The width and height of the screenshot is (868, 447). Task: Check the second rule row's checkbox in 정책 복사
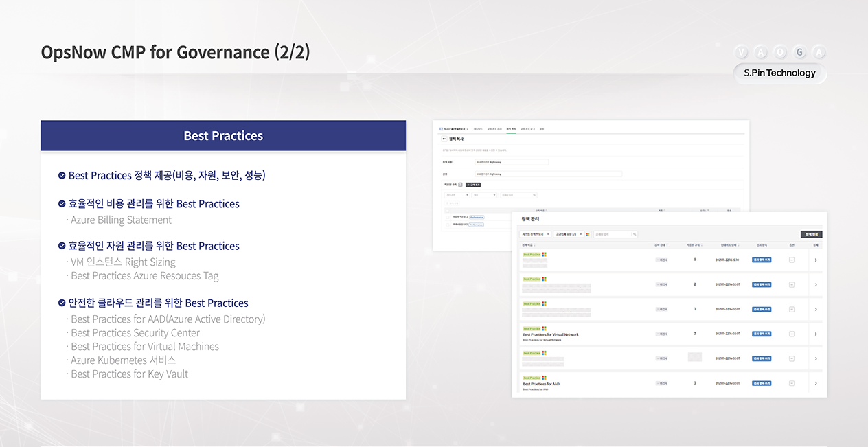[448, 225]
